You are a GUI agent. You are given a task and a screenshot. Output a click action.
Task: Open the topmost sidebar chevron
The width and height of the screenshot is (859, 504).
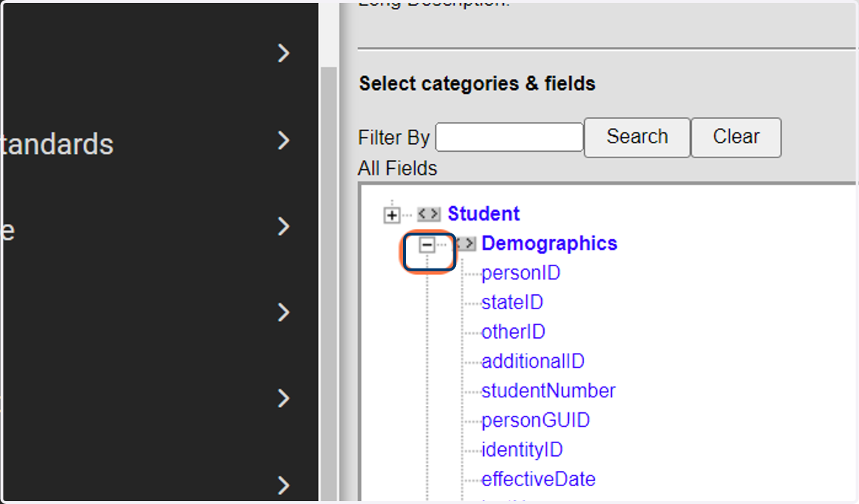click(284, 53)
